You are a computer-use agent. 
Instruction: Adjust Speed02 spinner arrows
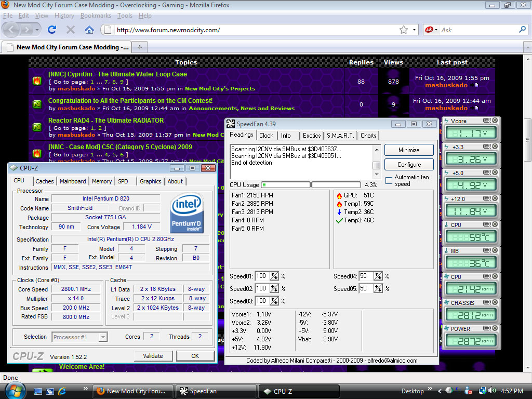[x=274, y=289]
